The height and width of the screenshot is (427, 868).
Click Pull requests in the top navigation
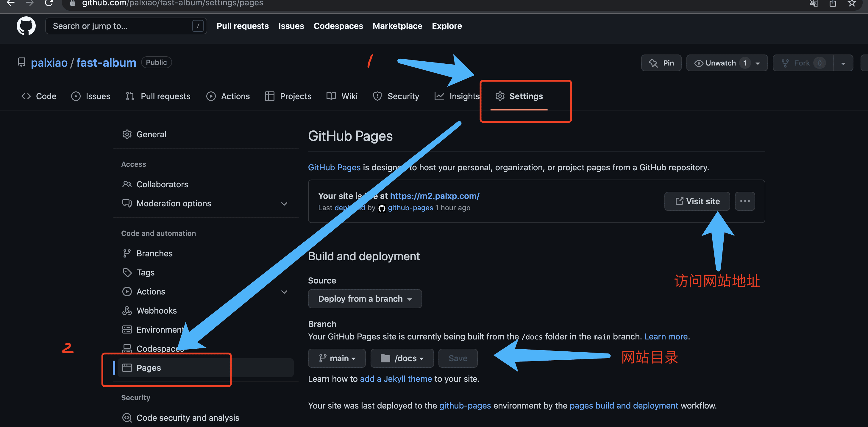pos(243,26)
